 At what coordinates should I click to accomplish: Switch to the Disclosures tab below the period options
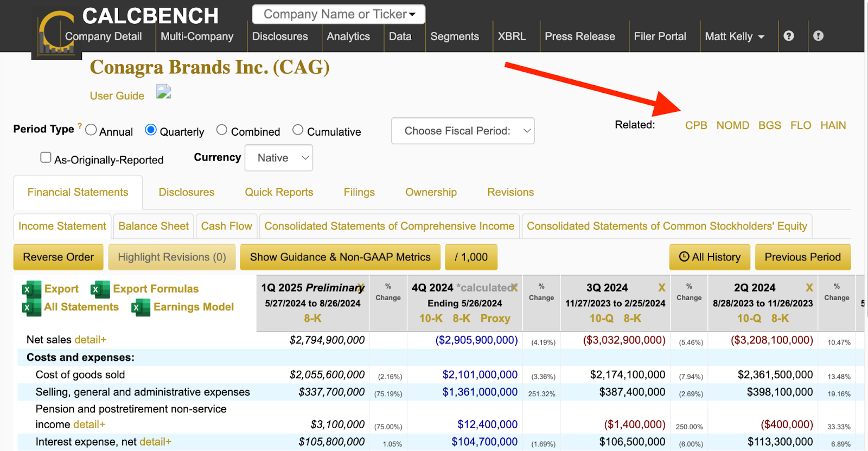coord(187,192)
